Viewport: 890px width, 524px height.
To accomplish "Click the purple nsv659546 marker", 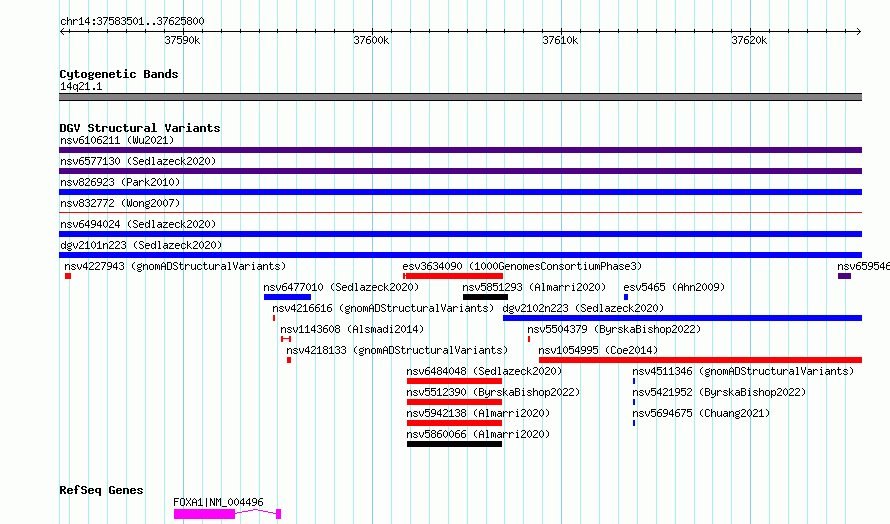I will 844,276.
